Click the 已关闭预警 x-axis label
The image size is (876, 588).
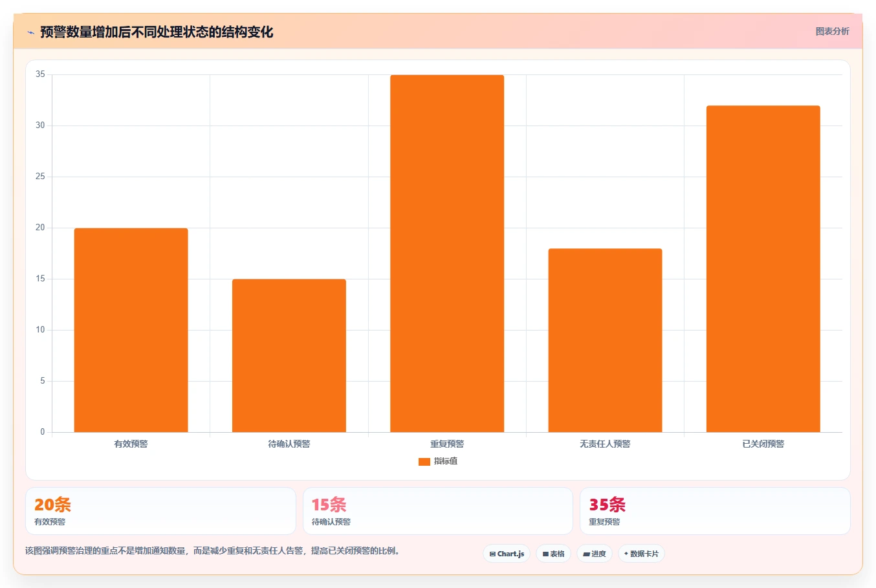pos(763,444)
